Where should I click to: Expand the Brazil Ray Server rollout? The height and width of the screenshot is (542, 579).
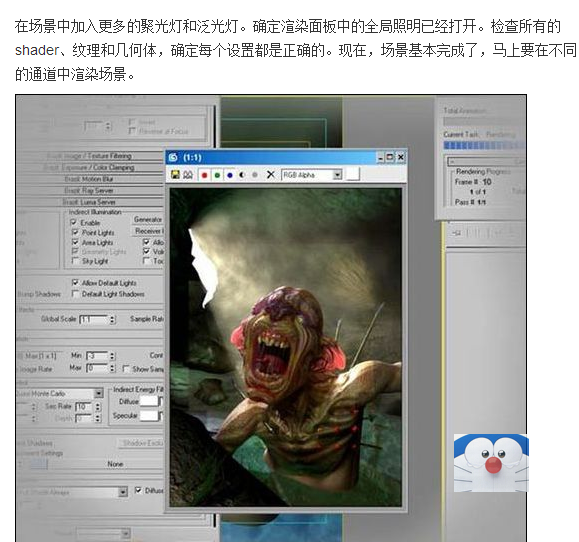click(89, 191)
